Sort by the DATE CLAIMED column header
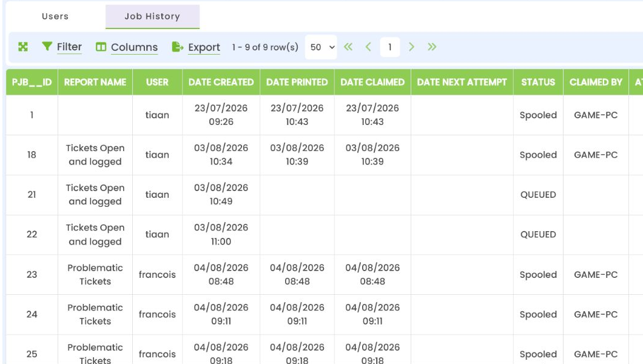 pos(372,82)
